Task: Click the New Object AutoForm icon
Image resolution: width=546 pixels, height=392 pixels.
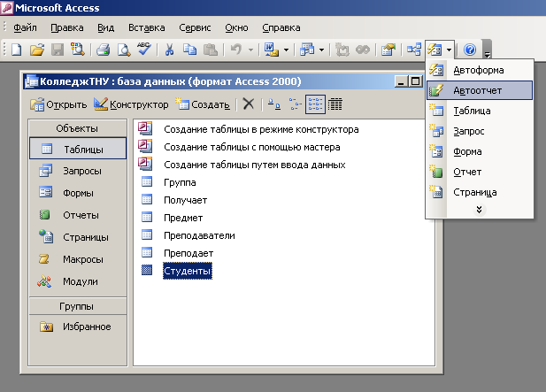Action: click(434, 50)
